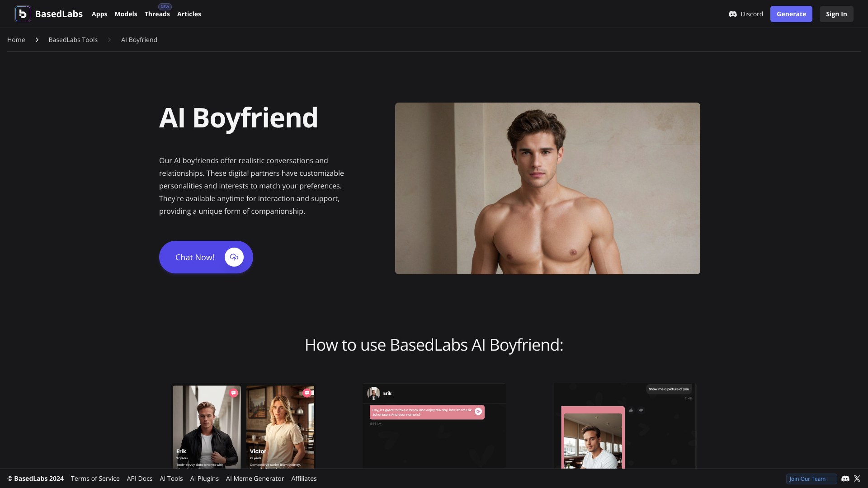This screenshot has height=488, width=868.
Task: Click the Discord icon in navbar
Action: coord(732,14)
